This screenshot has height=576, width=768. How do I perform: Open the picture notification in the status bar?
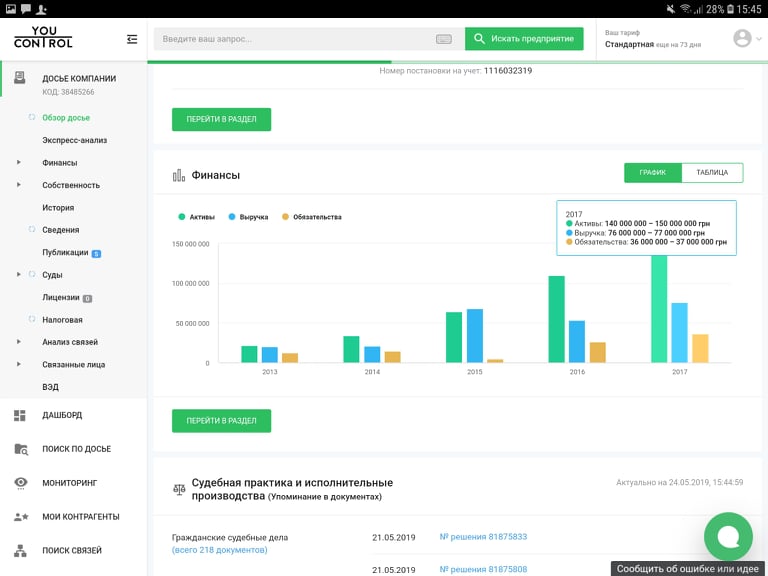click(11, 9)
